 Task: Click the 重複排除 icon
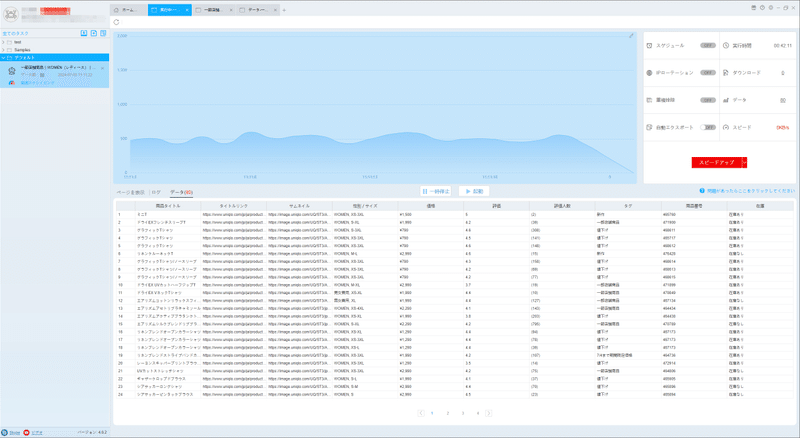(649, 100)
